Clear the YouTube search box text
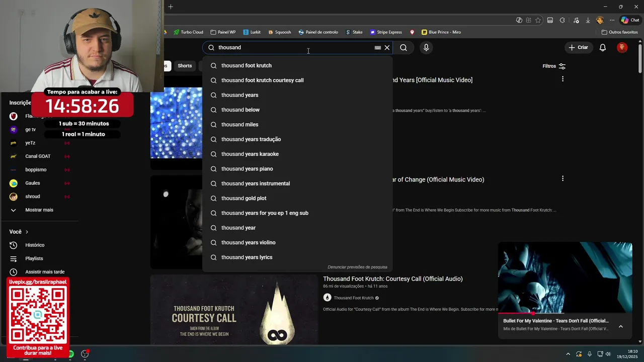This screenshot has width=644, height=362. pos(387,47)
